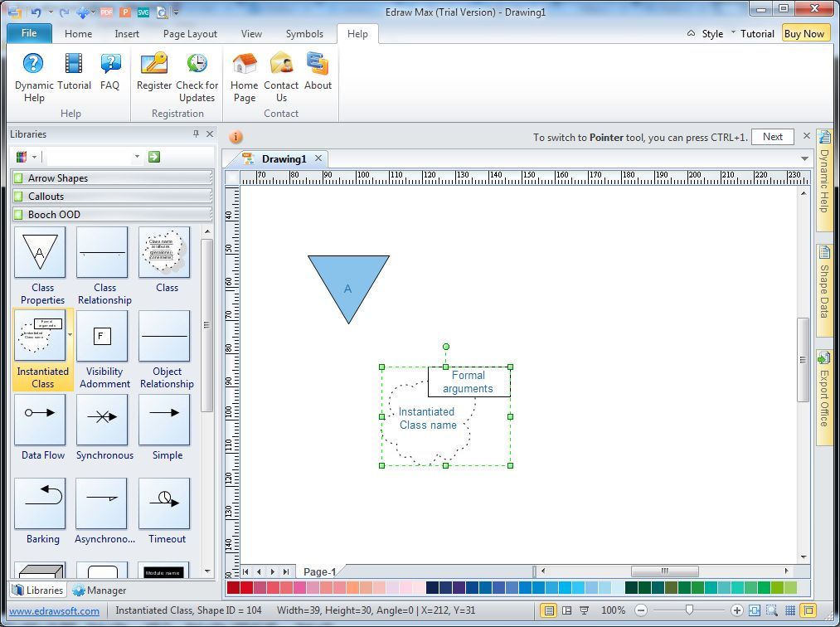Open the undo history dropdown arrow
The image size is (840, 627).
coord(50,12)
